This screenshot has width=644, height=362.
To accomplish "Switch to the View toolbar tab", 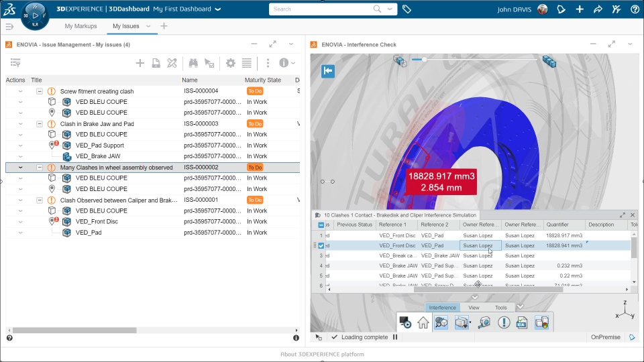I will point(474,308).
